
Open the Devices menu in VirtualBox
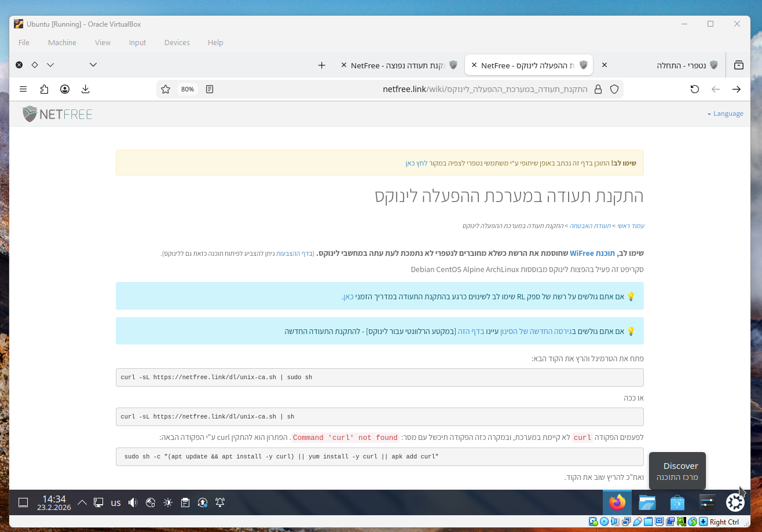177,42
